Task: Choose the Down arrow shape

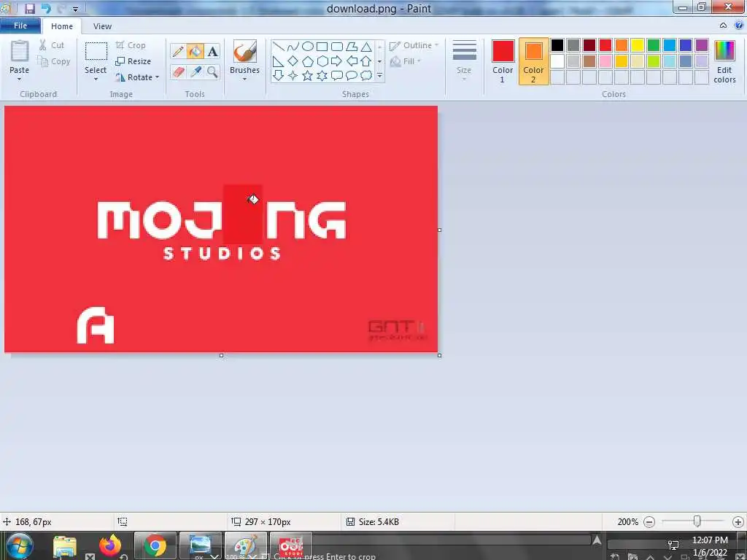Action: click(x=279, y=75)
